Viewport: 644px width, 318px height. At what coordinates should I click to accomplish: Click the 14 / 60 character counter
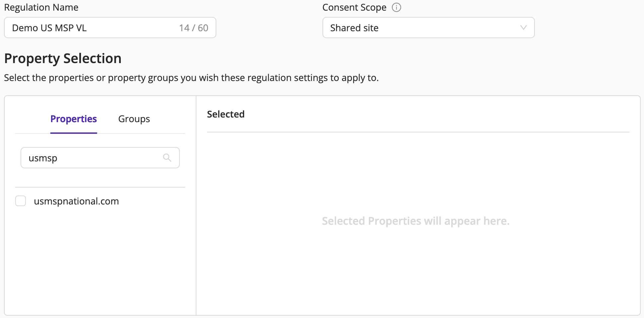pyautogui.click(x=194, y=28)
